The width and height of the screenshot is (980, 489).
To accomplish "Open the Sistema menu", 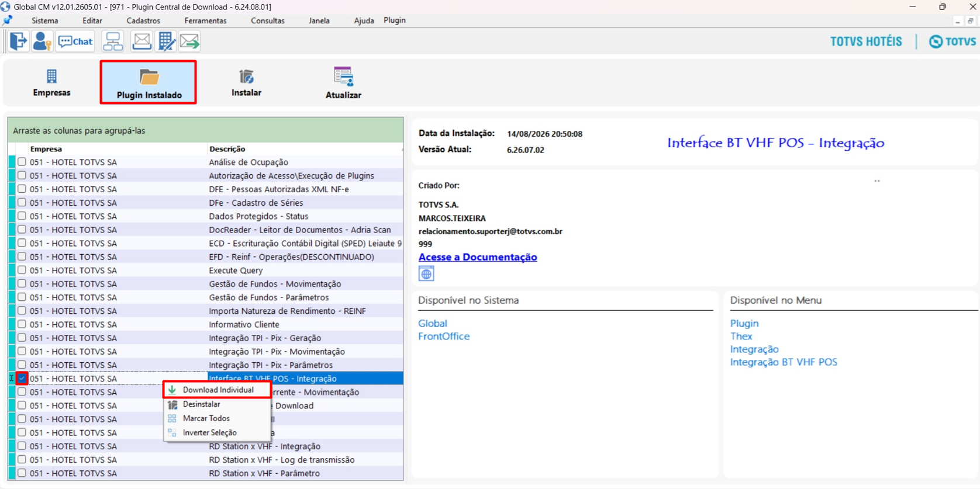I will coord(45,20).
